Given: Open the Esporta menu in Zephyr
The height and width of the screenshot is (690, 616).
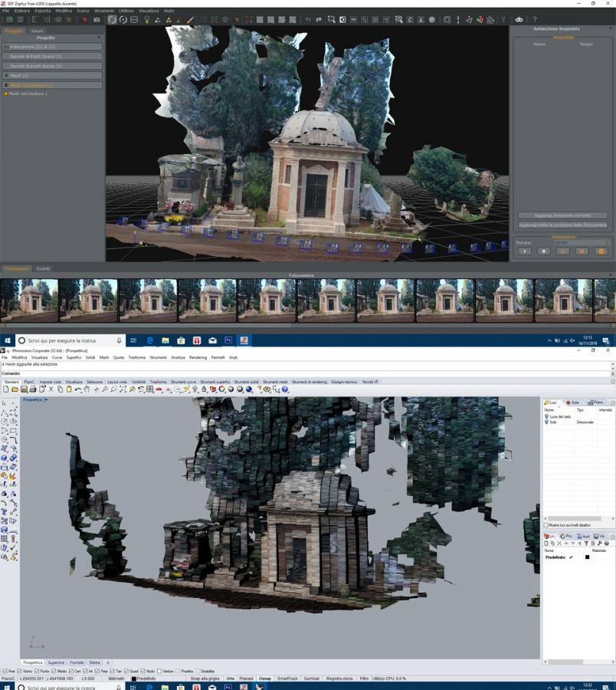Looking at the screenshot, I should point(42,11).
